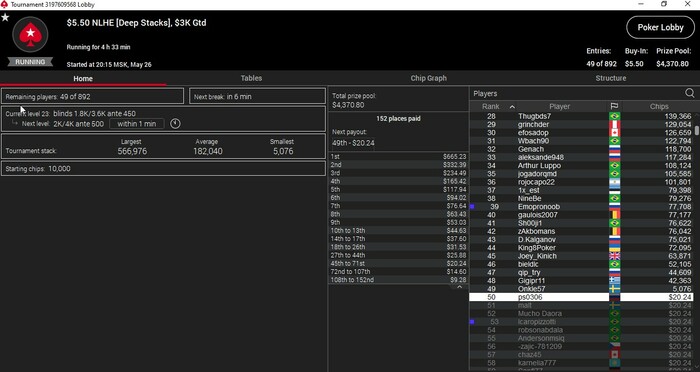Select player Wbach90 row
The height and width of the screenshot is (372, 700).
tap(581, 141)
